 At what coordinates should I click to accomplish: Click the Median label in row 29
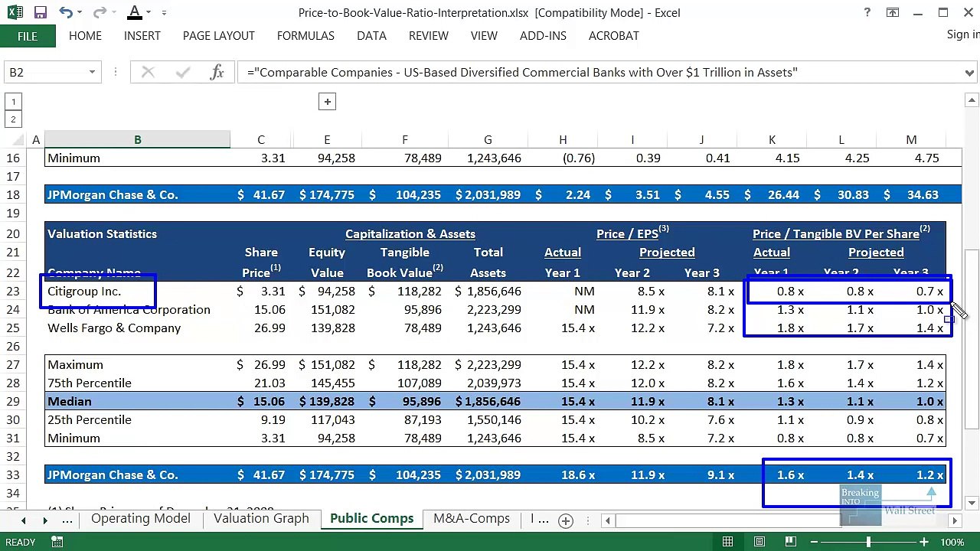pos(69,401)
